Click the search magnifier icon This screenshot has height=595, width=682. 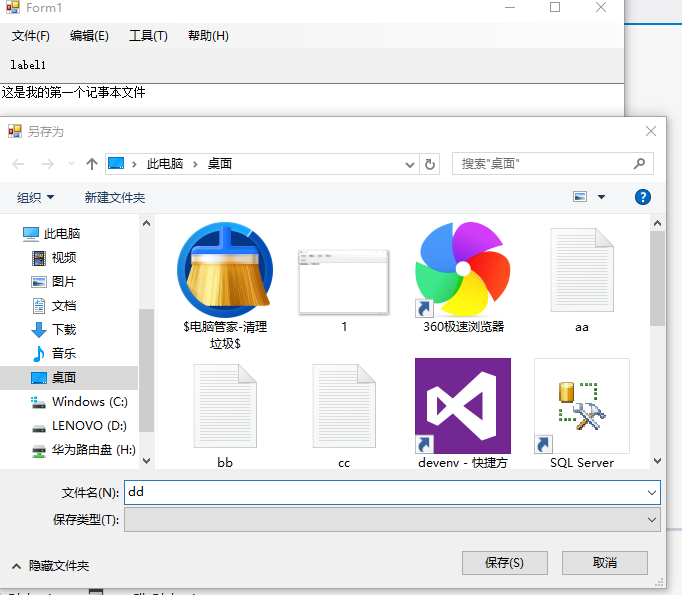pos(639,164)
